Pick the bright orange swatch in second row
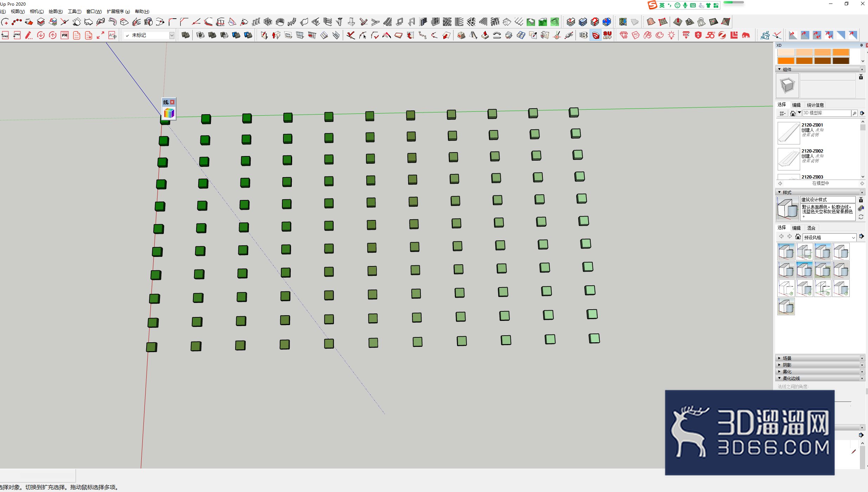Screen dimensions: 868x492 coord(786,61)
